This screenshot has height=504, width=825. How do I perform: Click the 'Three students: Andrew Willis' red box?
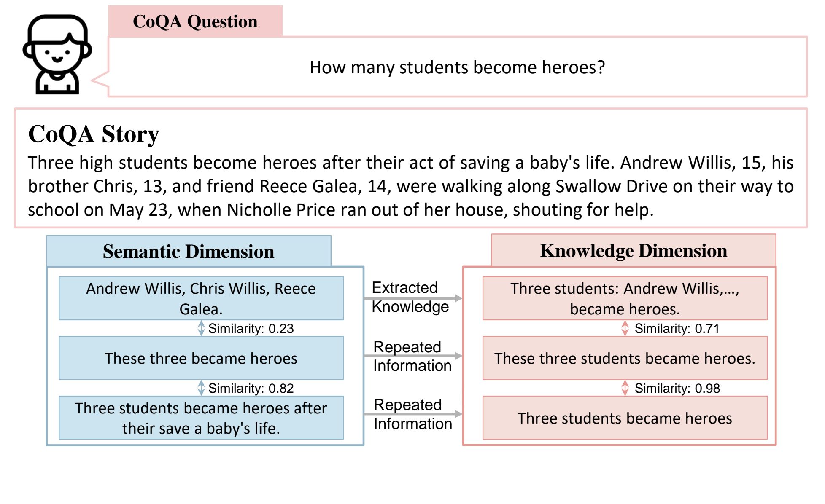pyautogui.click(x=625, y=298)
